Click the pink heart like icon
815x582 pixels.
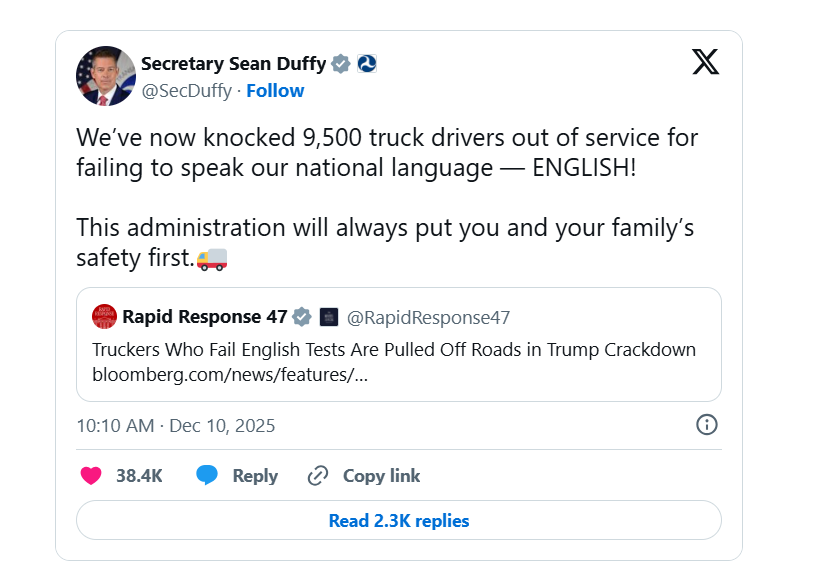point(91,476)
